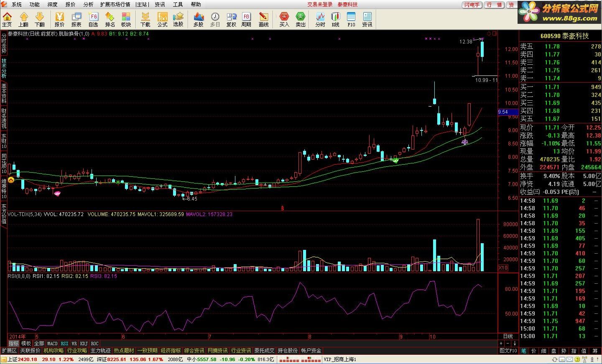Viewport: 602px width, 364px height.
Task: Select the 画线 drawing tool icon
Action: (x=263, y=19)
